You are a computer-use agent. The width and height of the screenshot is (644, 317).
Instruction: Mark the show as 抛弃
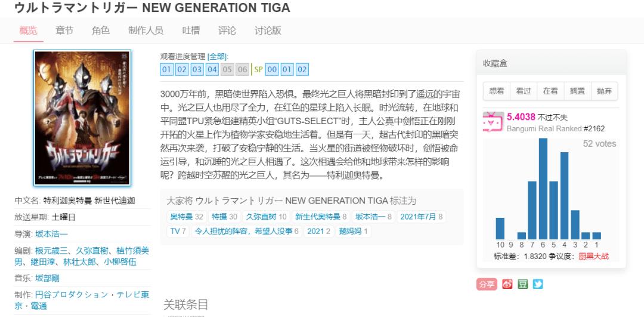[604, 91]
